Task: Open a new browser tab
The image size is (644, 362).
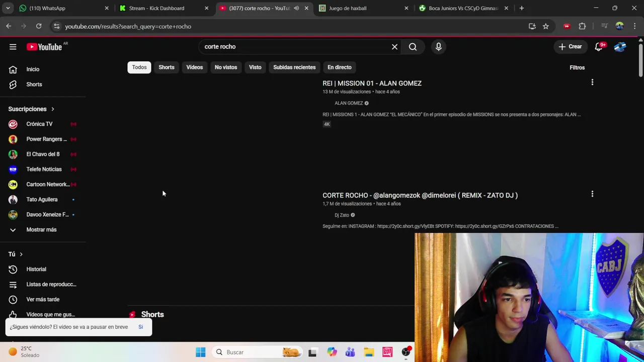Action: [522, 8]
